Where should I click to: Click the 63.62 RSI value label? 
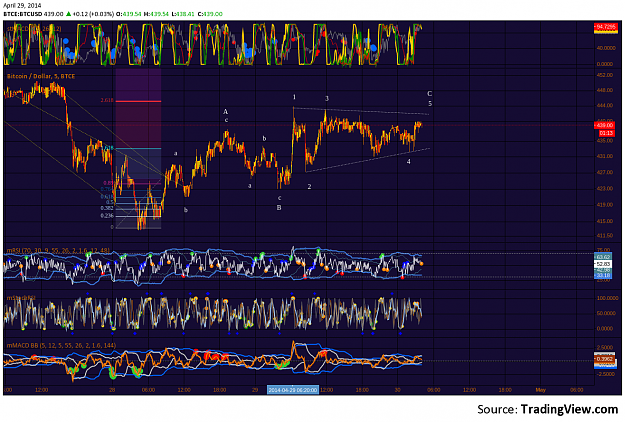click(603, 257)
